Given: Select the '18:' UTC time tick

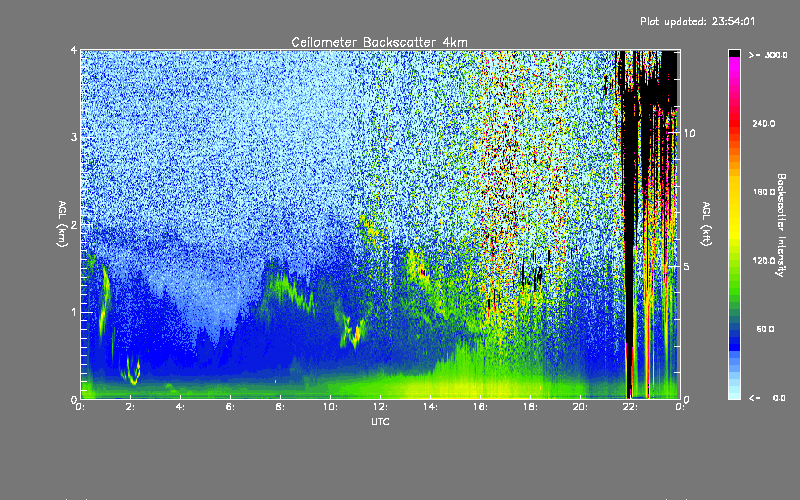Looking at the screenshot, I should (x=530, y=407).
